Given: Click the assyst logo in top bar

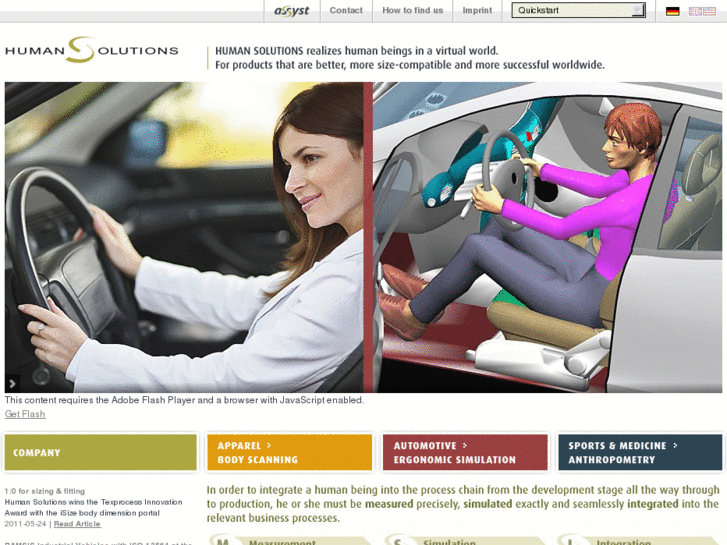Looking at the screenshot, I should click(292, 10).
